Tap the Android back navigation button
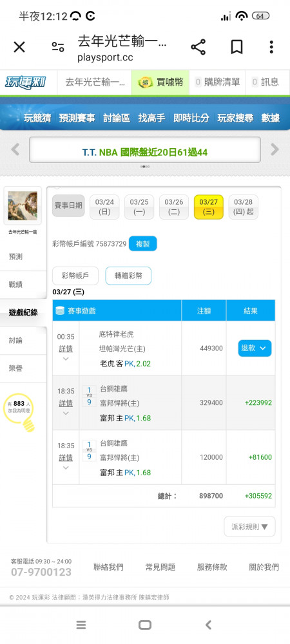The image size is (290, 644). click(x=208, y=625)
